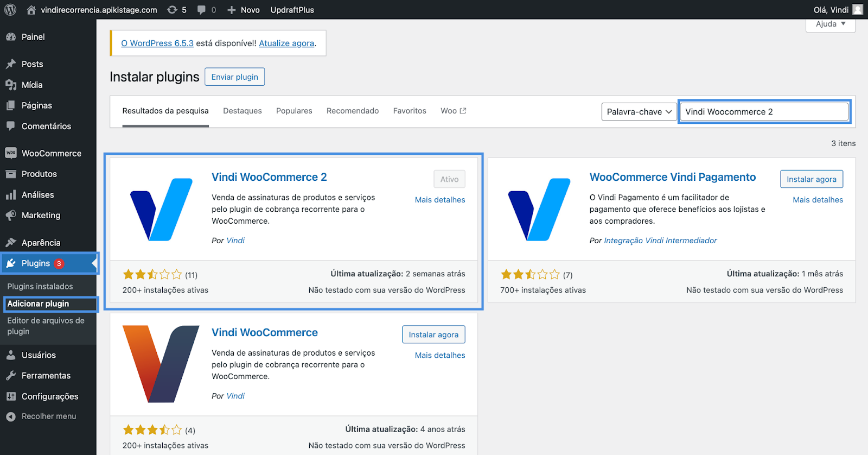Screen dimensions: 868x455
Task: Expand the Ajuda help panel
Action: point(831,24)
